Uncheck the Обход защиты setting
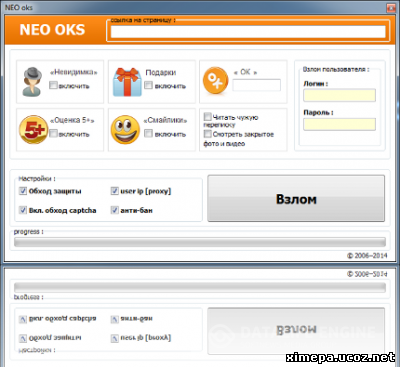 tap(23, 191)
